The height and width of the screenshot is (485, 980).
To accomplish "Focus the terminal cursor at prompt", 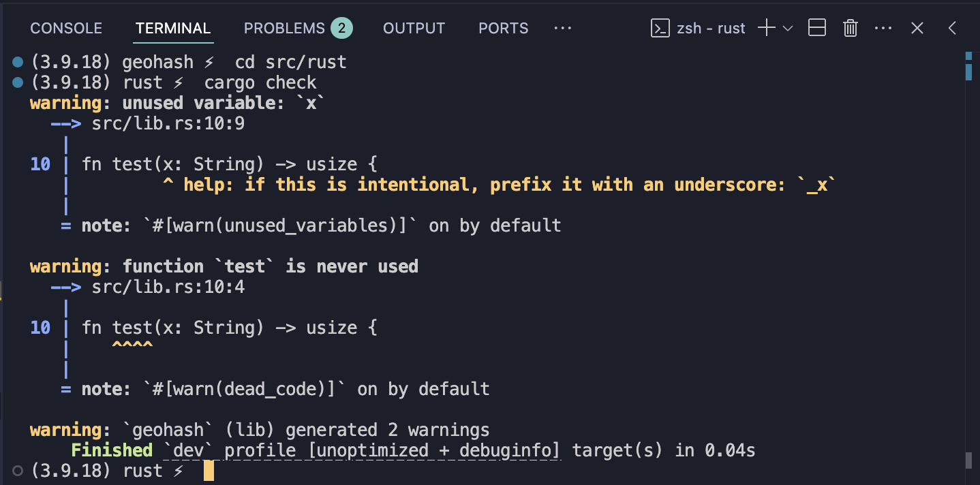I will point(209,471).
